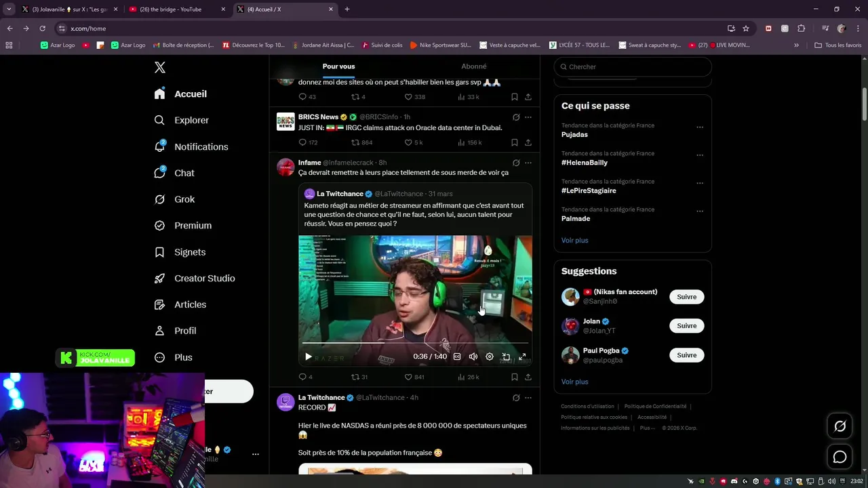Open options for #HelenaBailly trend
Image resolution: width=868 pixels, height=488 pixels.
coord(700,155)
